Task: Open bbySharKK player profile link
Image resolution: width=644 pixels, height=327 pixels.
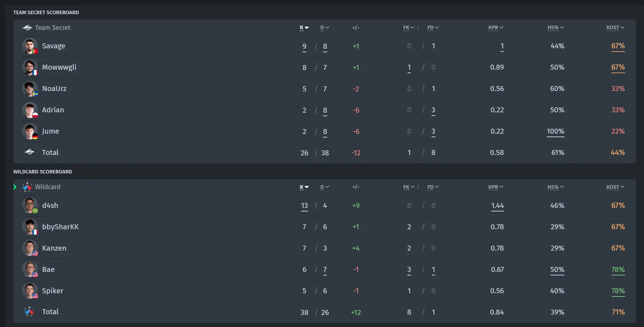Action: [x=60, y=227]
